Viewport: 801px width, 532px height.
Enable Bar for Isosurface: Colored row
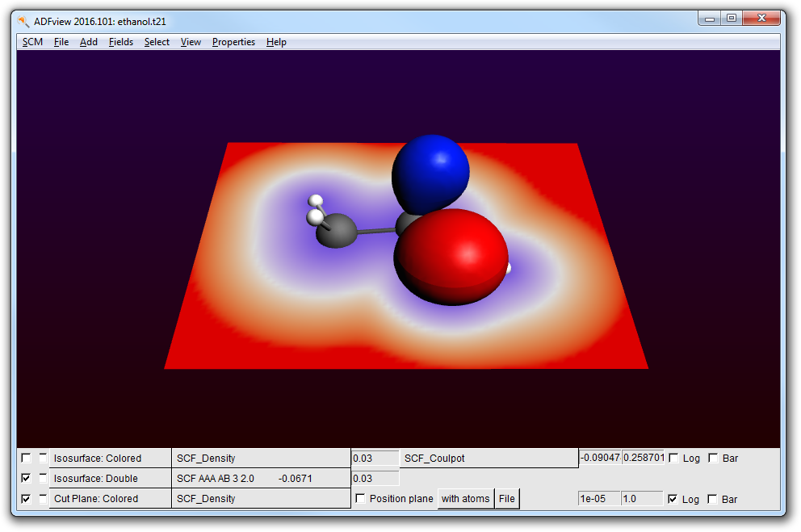713,458
